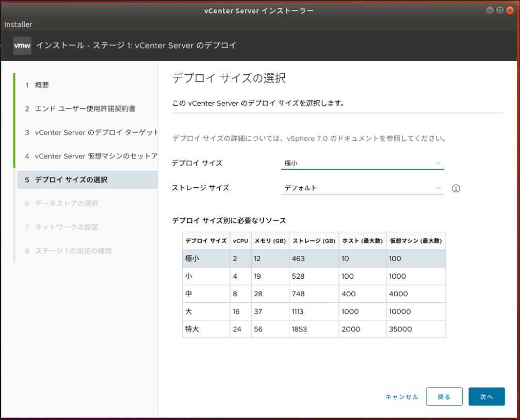The image size is (520, 420).
Task: Click storage value 748
Action: pos(298,294)
